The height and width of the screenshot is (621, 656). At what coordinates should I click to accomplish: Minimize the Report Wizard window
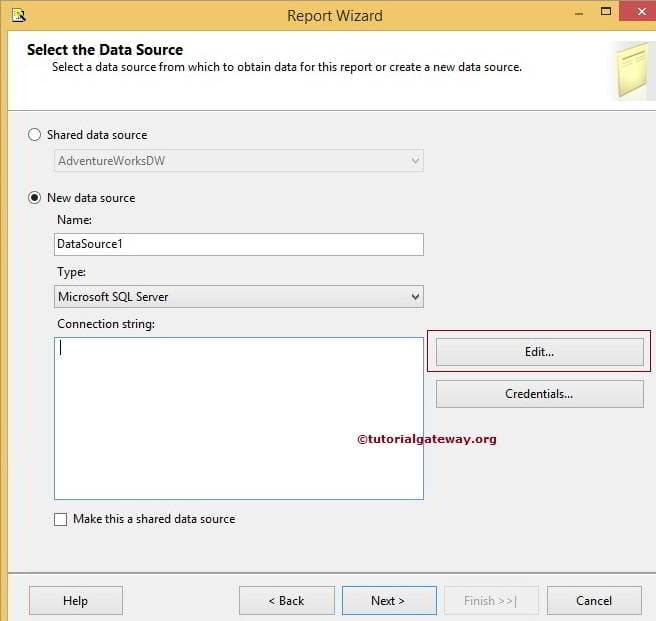[579, 13]
